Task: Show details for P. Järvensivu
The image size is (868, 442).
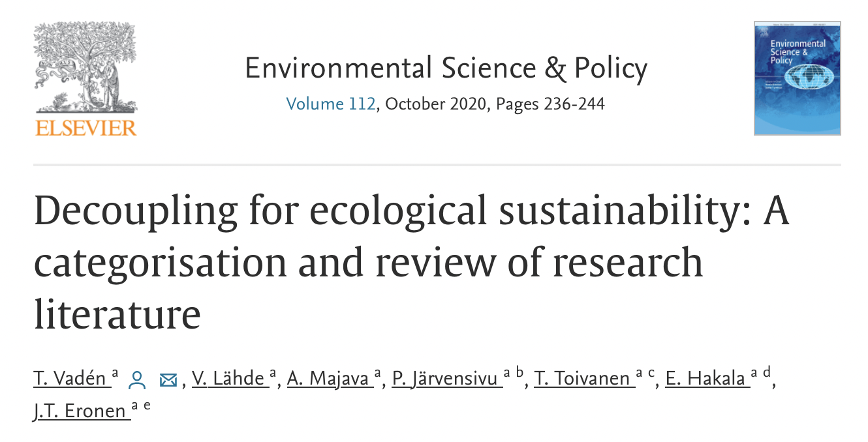Action: [445, 379]
